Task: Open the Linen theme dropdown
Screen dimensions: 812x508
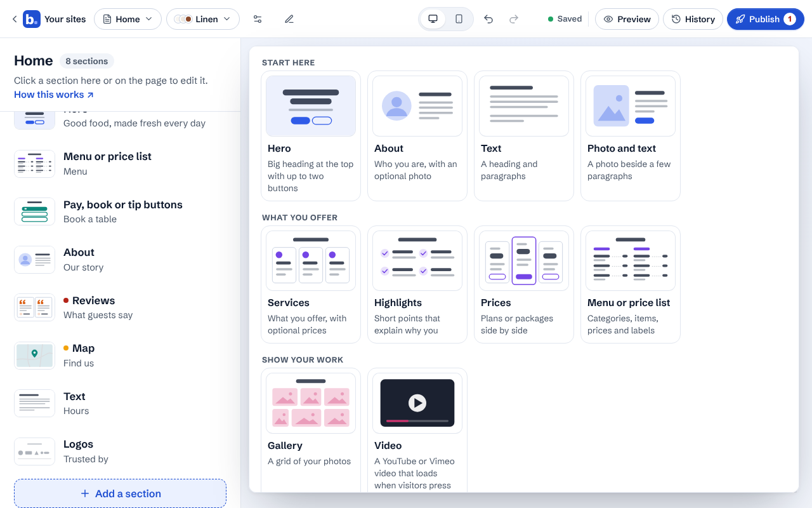Action: pyautogui.click(x=203, y=19)
